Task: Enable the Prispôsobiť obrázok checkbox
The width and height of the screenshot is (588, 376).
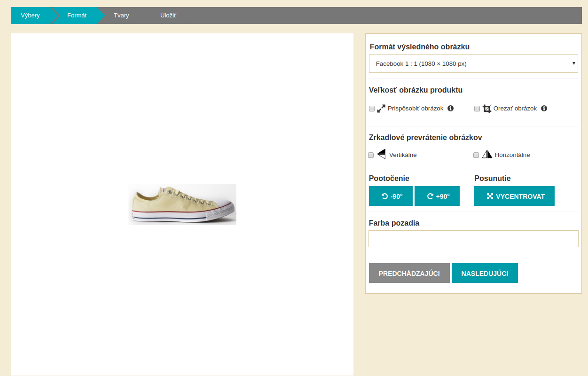Action: tap(372, 109)
